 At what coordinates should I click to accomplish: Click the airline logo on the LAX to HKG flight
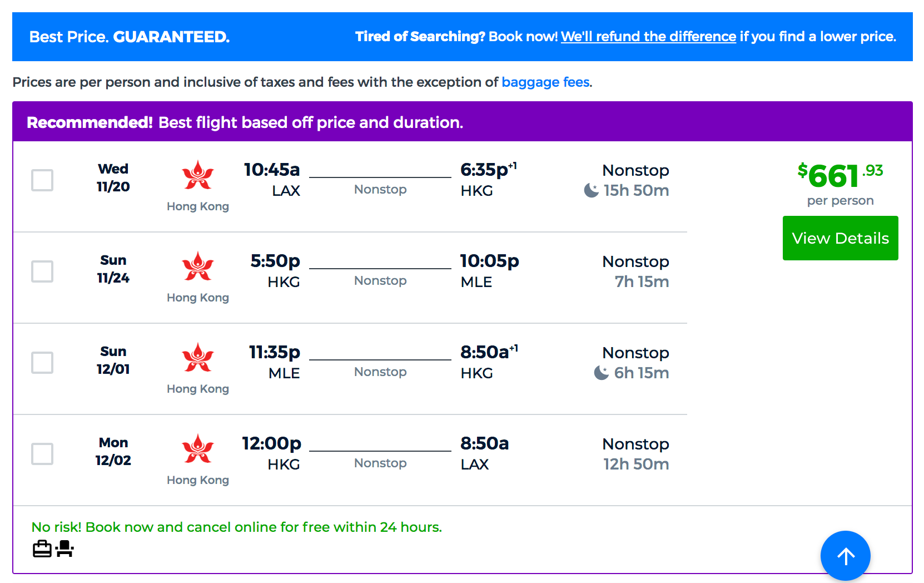[198, 175]
